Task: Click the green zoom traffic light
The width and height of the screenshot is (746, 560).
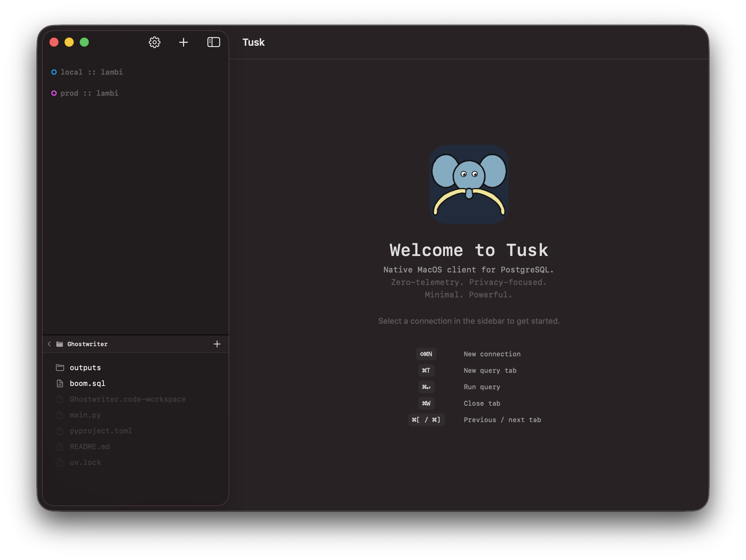Action: point(85,42)
